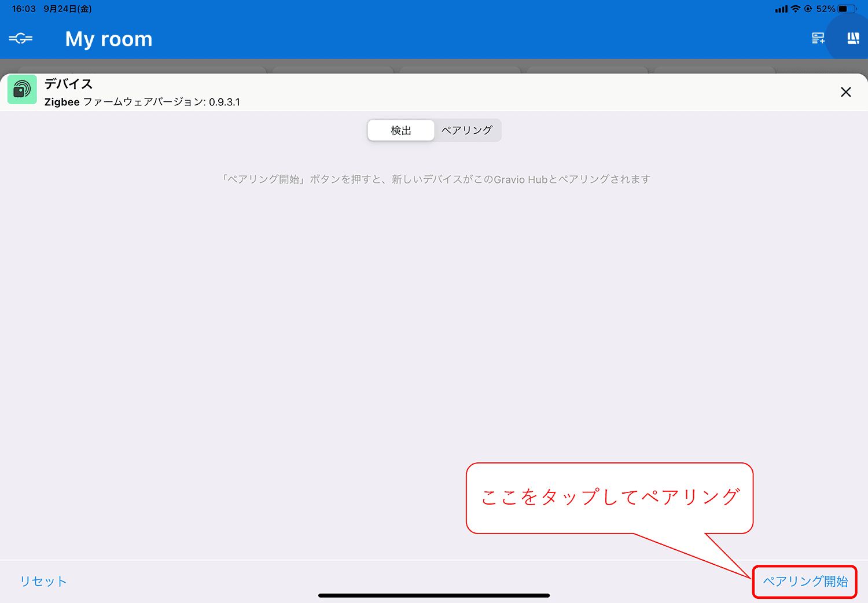868x603 pixels.
Task: Tap the home indicator bar
Action: point(434,595)
